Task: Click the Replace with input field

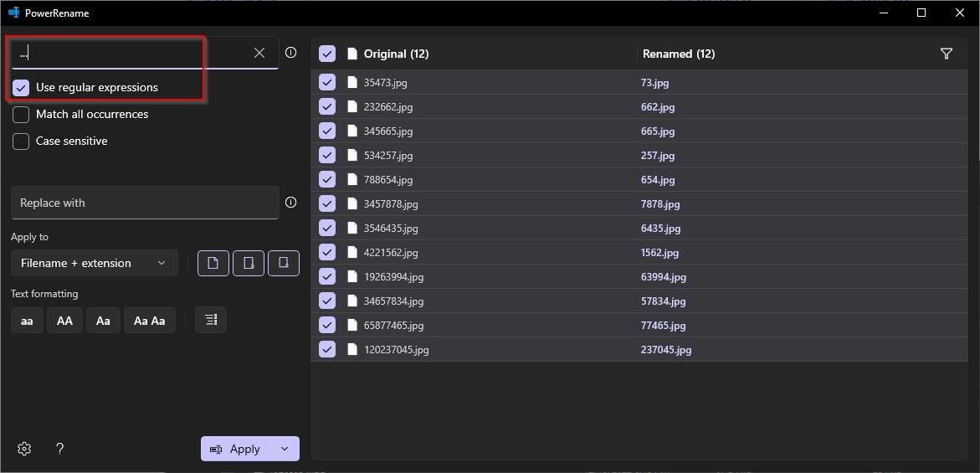Action: [x=144, y=203]
